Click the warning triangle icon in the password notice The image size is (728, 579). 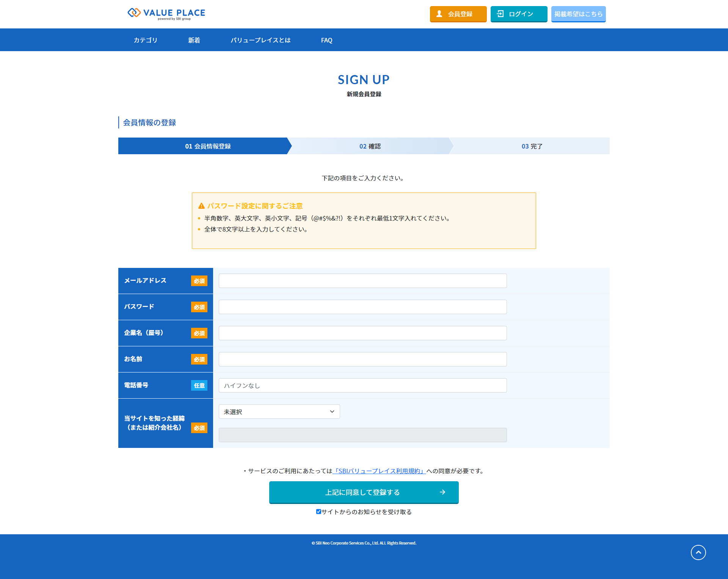click(x=201, y=206)
